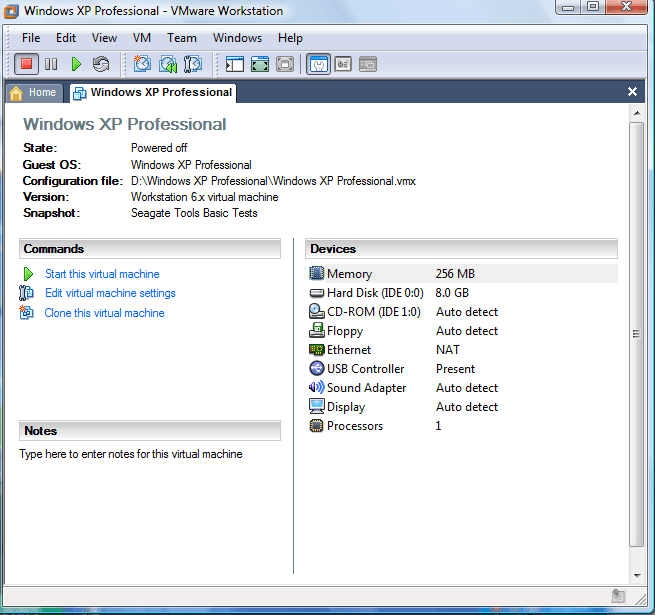
Task: Select the Memory 256 MB device row
Action: [x=463, y=274]
